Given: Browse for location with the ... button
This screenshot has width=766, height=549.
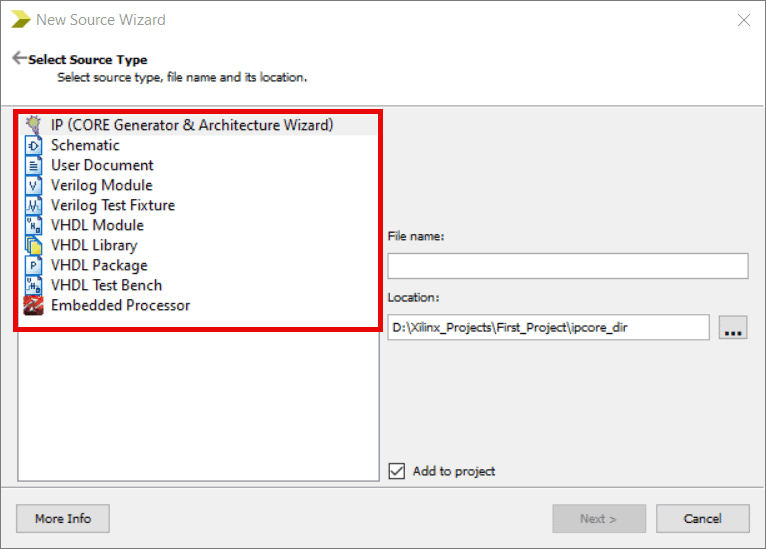Looking at the screenshot, I should point(733,327).
